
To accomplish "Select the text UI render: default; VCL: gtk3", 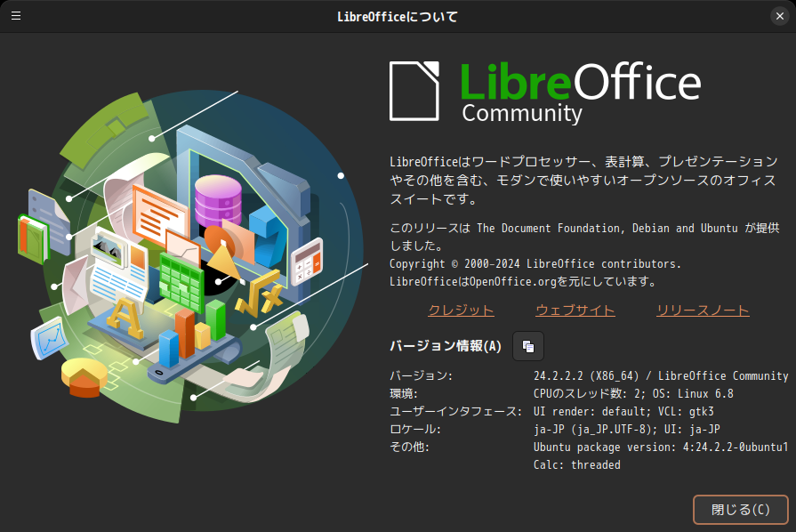I will [x=623, y=412].
